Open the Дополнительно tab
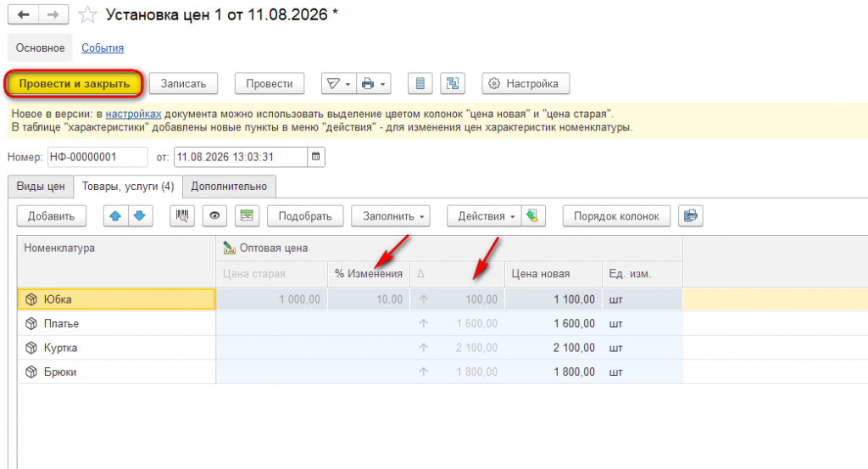 tap(229, 187)
